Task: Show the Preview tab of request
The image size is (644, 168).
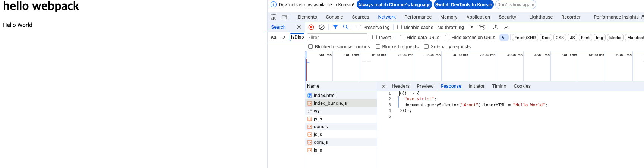Action: point(425,86)
